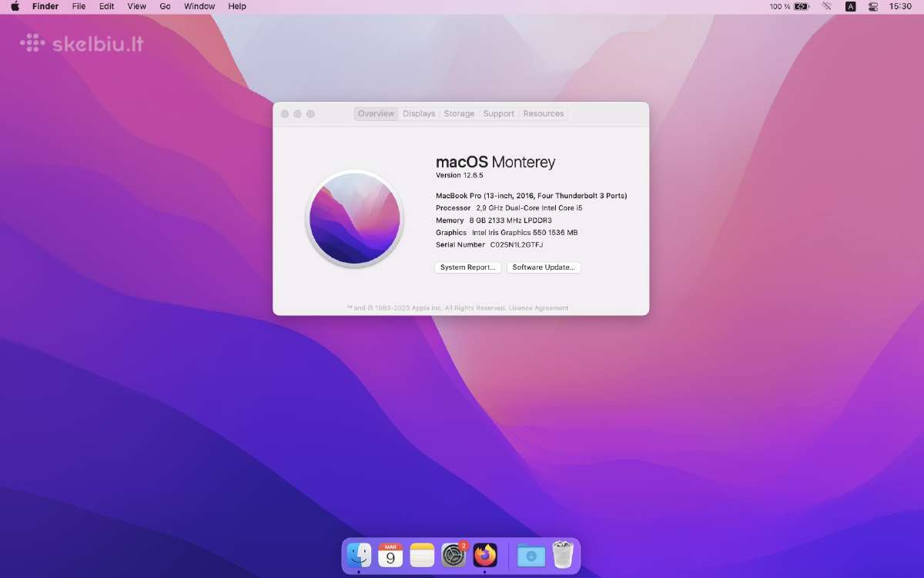Click the 2,9 GHz processor value
The image size is (924, 578).
click(529, 208)
